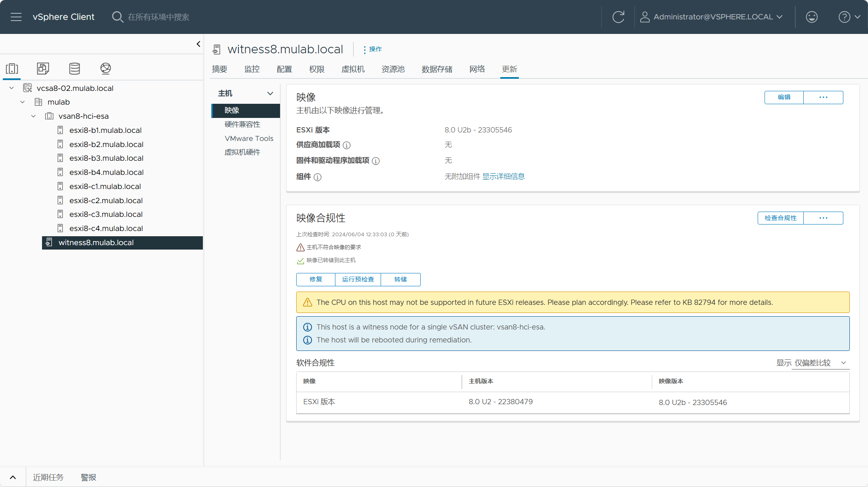Select host esxi8-b1.mulab.local
The image size is (868, 487).
pos(105,130)
